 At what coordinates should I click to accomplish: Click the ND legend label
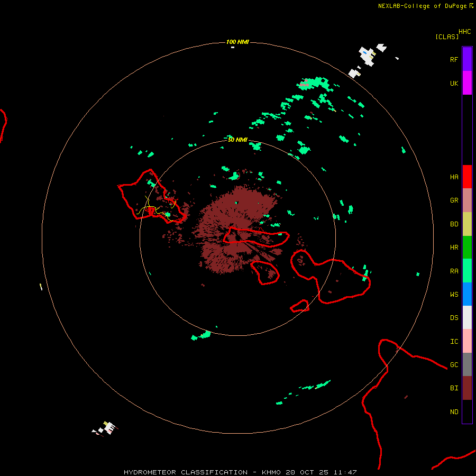454,411
